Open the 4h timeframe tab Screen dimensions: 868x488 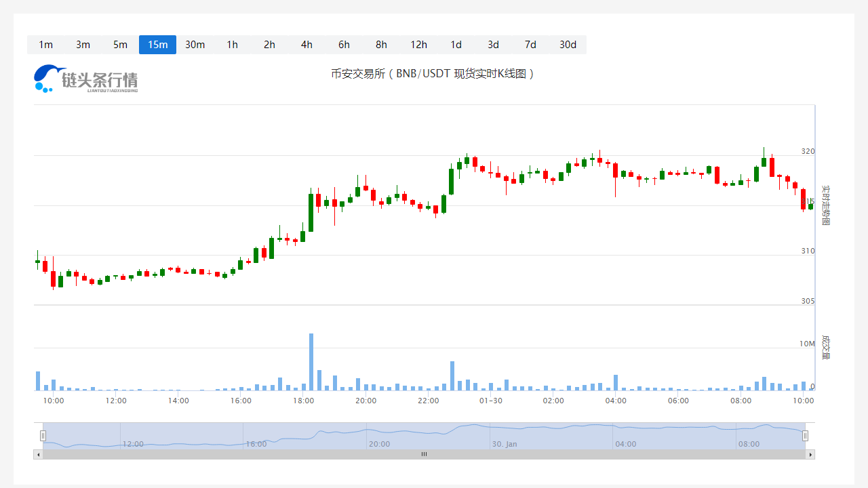tap(307, 45)
